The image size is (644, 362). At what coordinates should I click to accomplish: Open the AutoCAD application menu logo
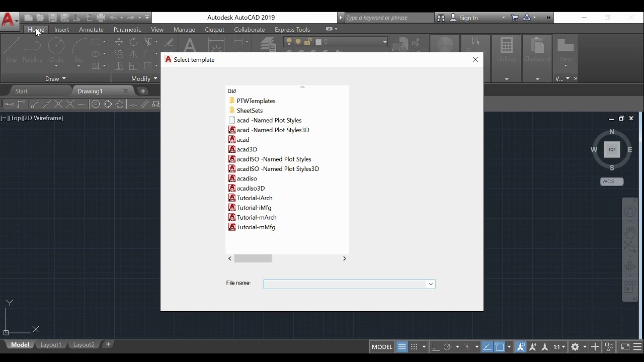click(9, 20)
